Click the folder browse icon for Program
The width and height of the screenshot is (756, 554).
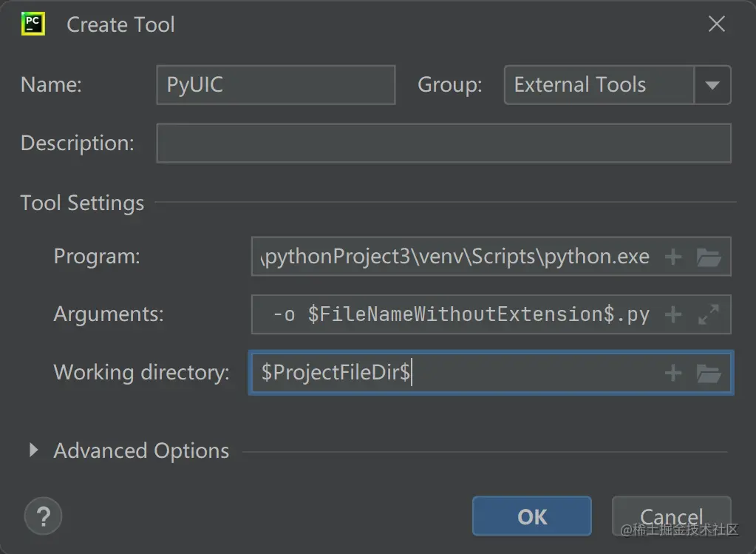pos(709,257)
